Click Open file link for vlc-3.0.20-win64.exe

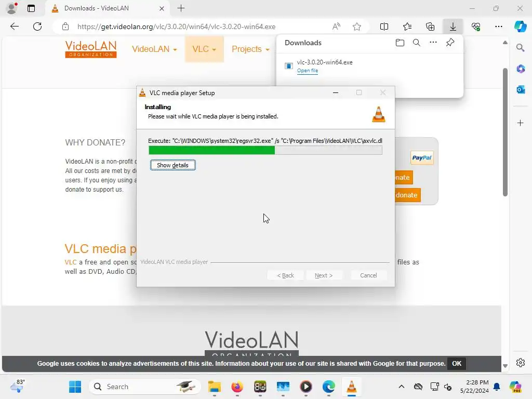308,71
